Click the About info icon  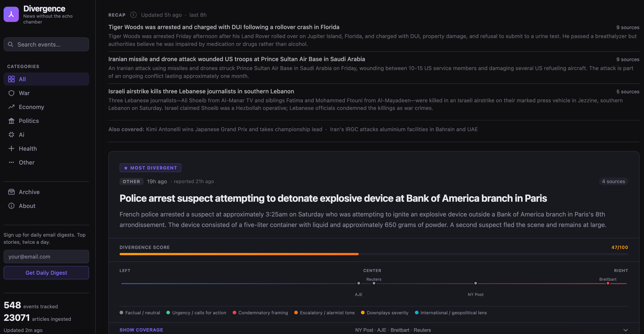pos(11,206)
